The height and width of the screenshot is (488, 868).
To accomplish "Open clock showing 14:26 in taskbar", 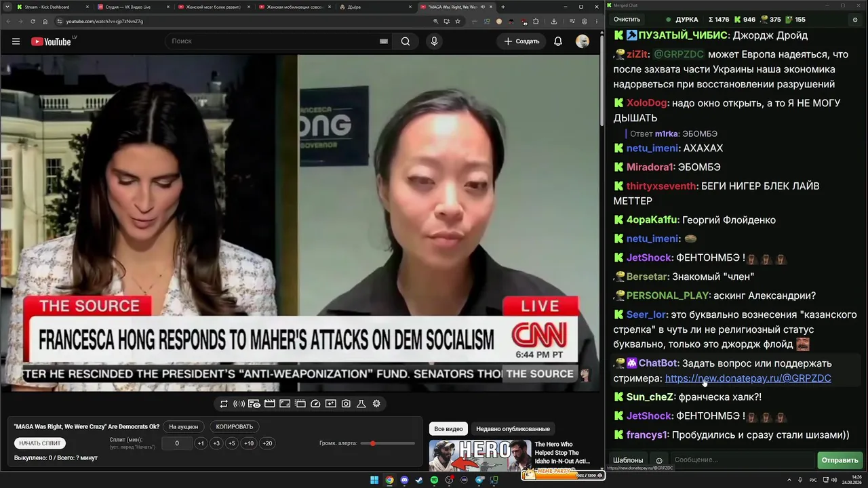I will [x=853, y=480].
